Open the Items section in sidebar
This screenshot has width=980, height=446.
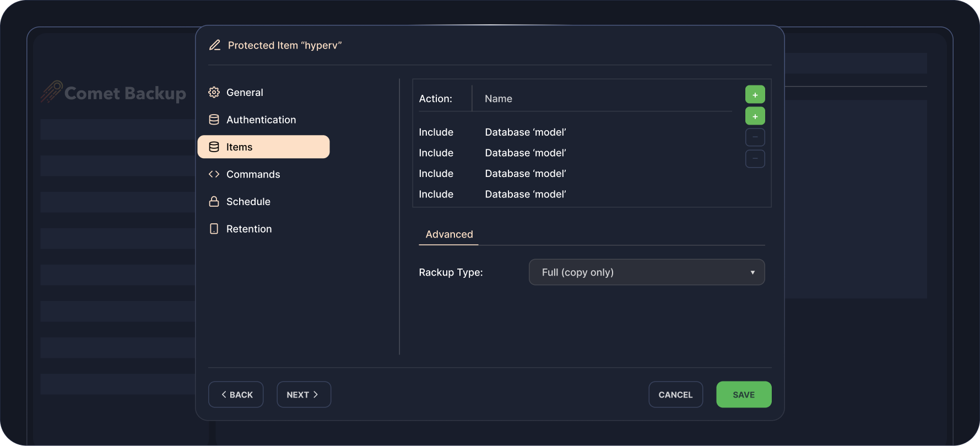point(263,147)
